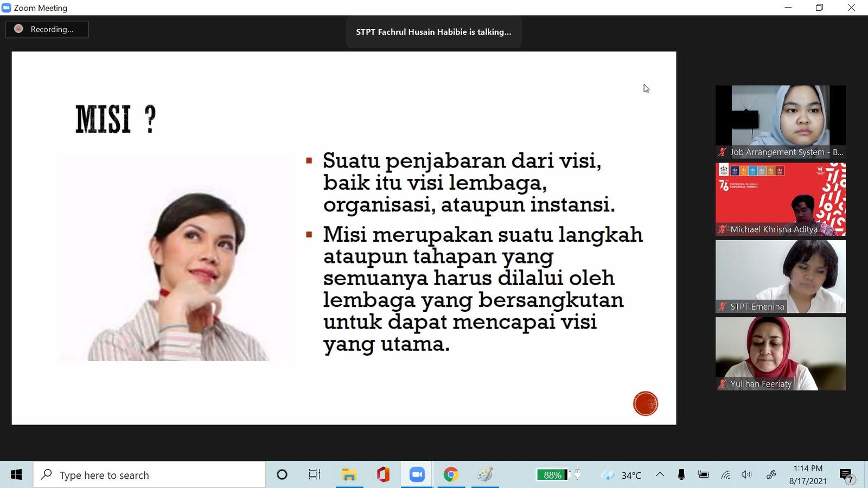Click the Windows Start button

(16, 475)
